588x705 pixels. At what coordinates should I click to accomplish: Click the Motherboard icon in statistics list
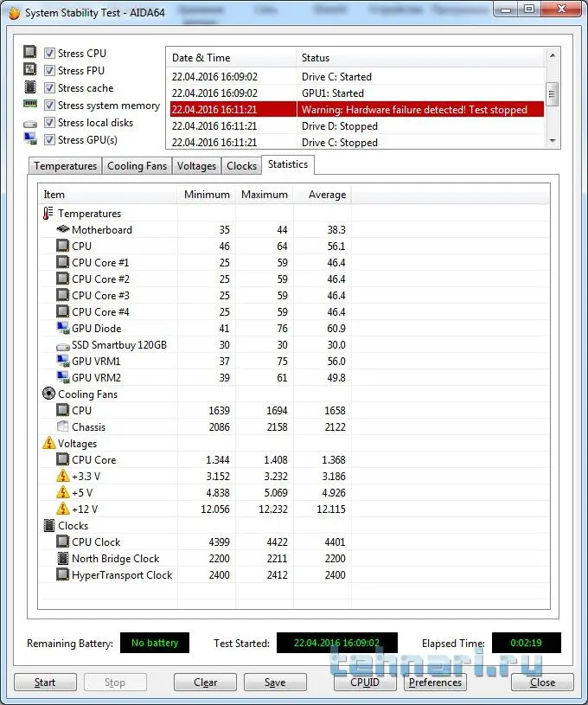click(x=62, y=229)
